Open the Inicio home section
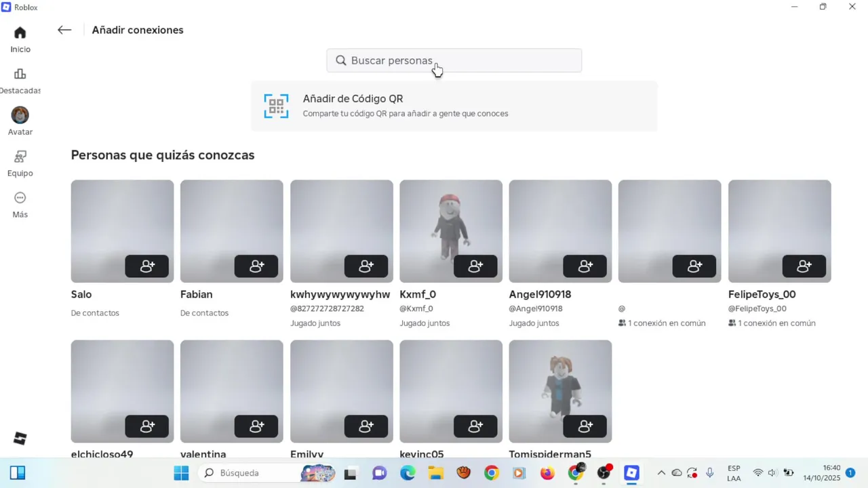This screenshot has height=488, width=868. coord(20,39)
